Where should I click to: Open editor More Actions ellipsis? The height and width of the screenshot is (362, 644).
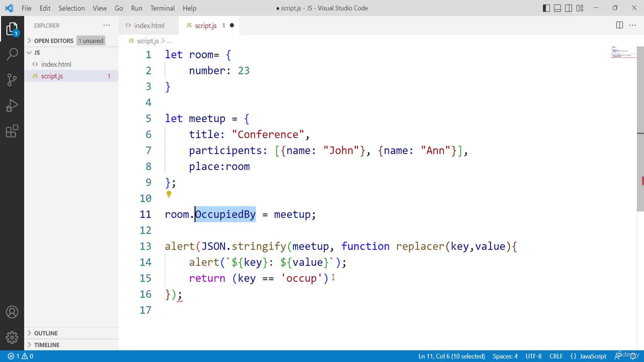point(633,25)
